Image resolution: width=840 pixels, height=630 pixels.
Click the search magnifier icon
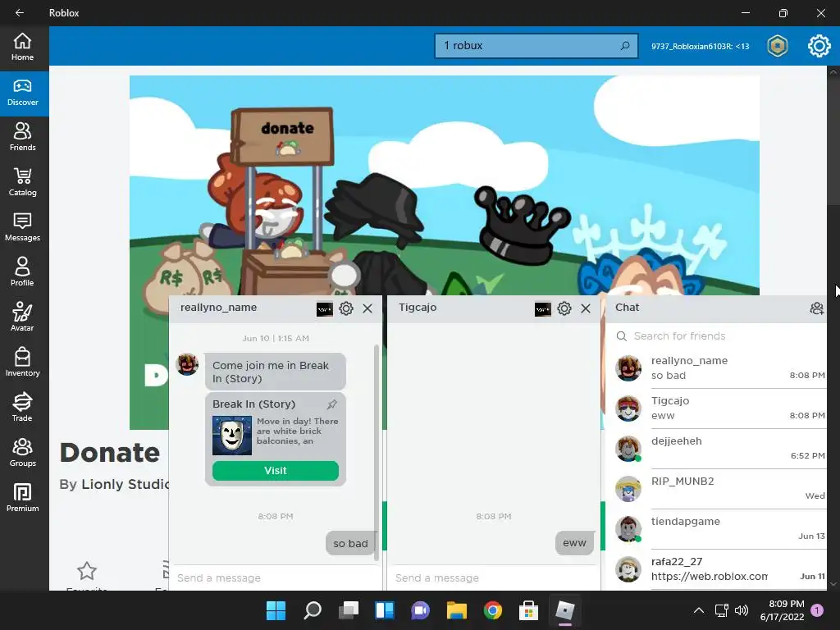624,46
